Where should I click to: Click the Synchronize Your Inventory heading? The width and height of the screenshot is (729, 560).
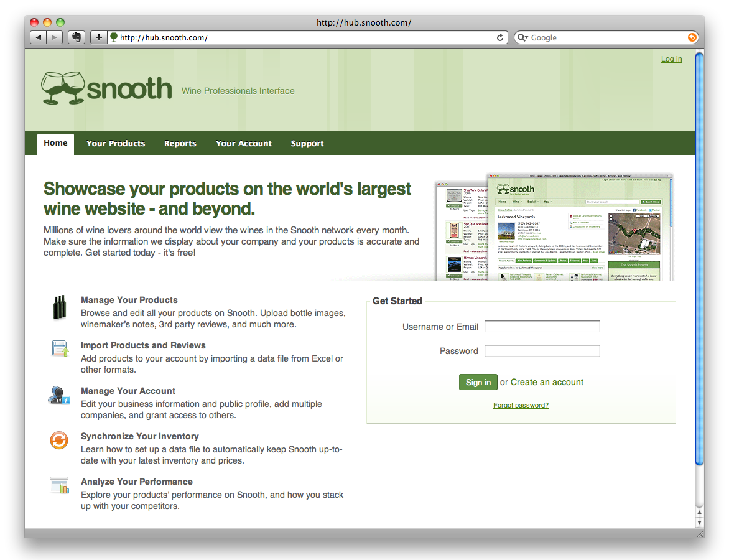click(x=140, y=436)
